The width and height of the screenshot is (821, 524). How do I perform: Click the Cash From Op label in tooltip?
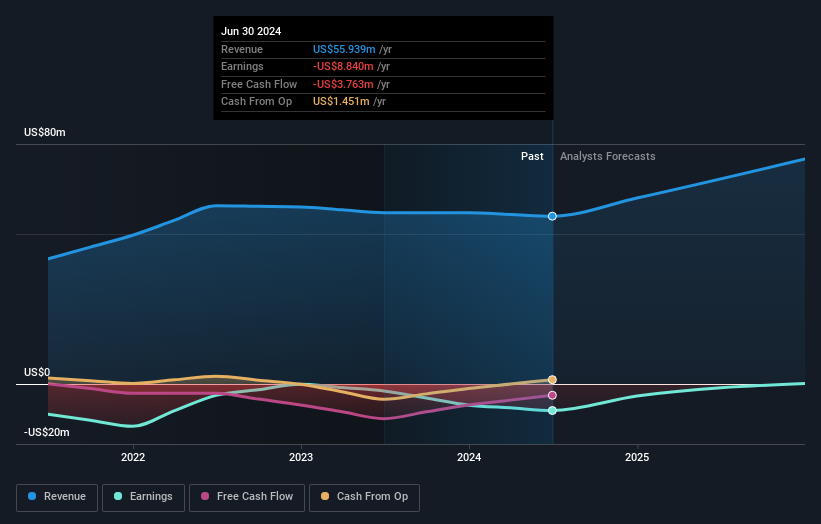[x=257, y=102]
